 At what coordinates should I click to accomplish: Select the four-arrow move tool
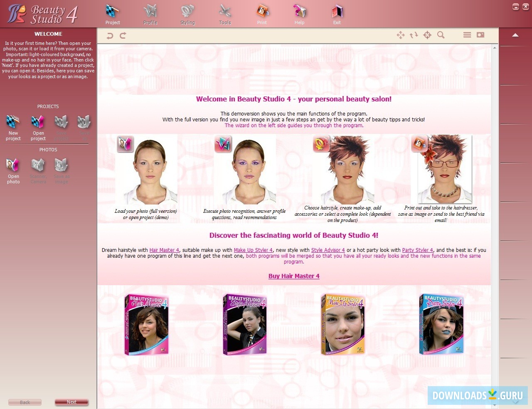click(401, 35)
